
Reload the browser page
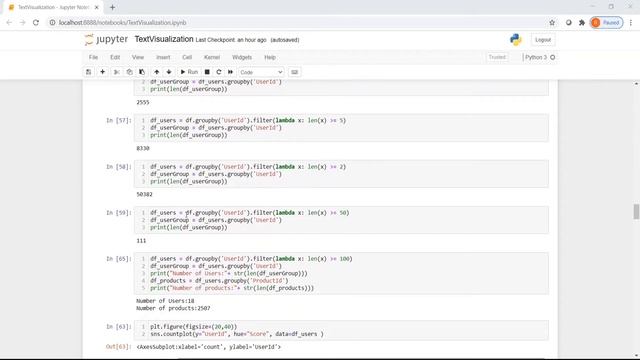pos(36,22)
